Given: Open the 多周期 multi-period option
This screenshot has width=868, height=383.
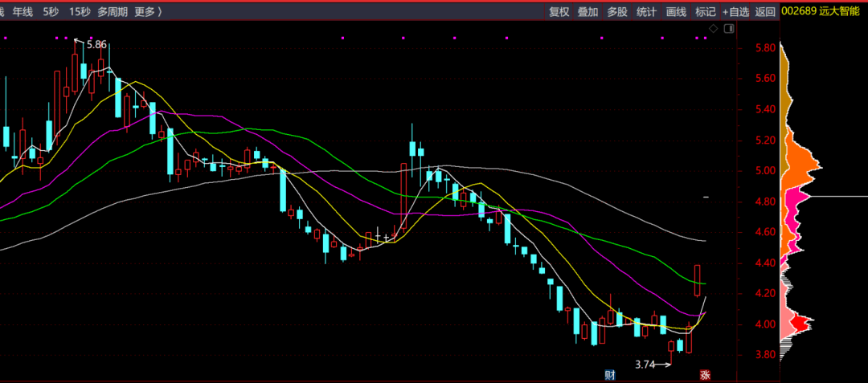Looking at the screenshot, I should point(113,11).
